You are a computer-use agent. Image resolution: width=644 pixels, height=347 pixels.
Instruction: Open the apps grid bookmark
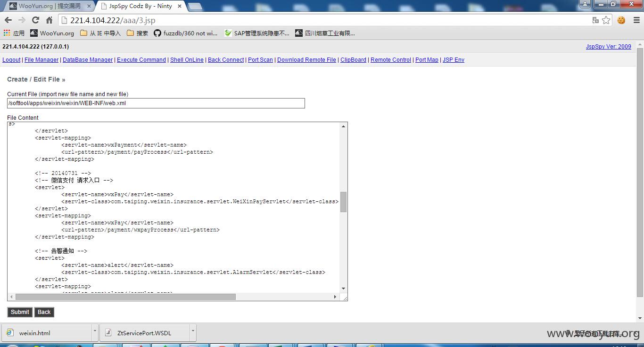coord(14,33)
